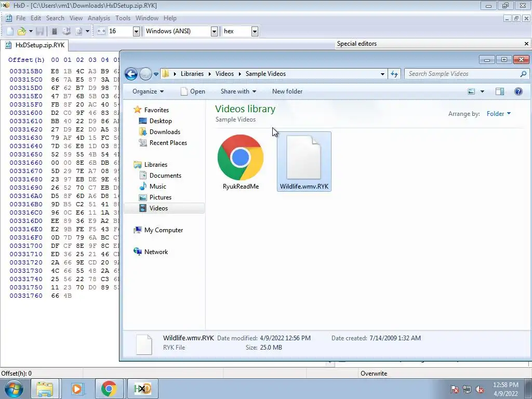Open the hex offset base dropdown
The height and width of the screenshot is (399, 532).
(x=255, y=32)
